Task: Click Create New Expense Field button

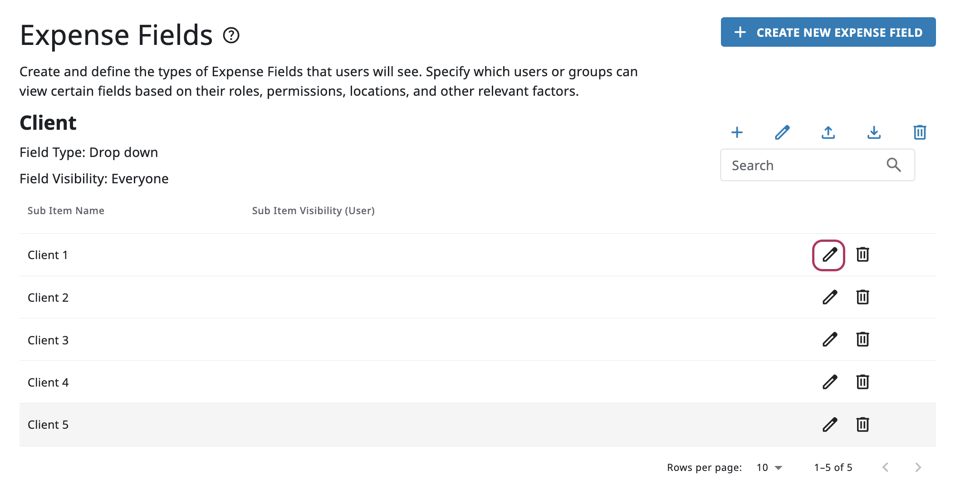Action: (828, 32)
